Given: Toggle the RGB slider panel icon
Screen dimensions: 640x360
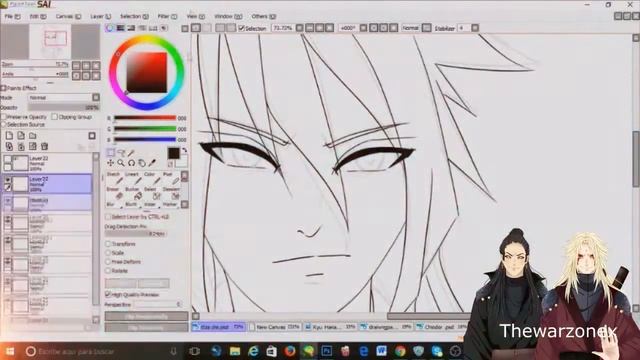Looking at the screenshot, I should point(120,28).
